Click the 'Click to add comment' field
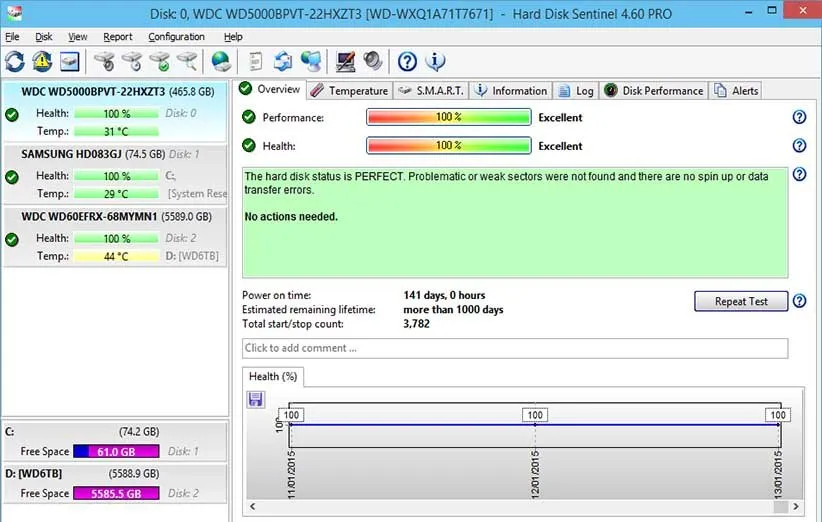822x522 pixels. 514,348
